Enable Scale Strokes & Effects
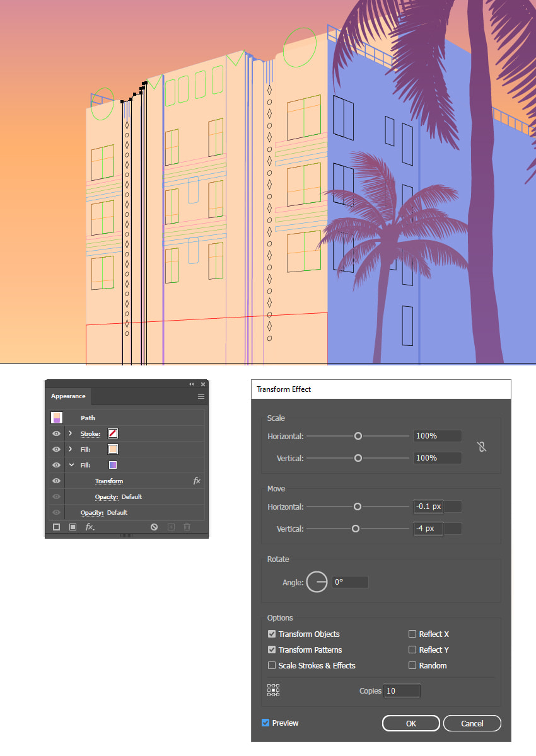 272,665
